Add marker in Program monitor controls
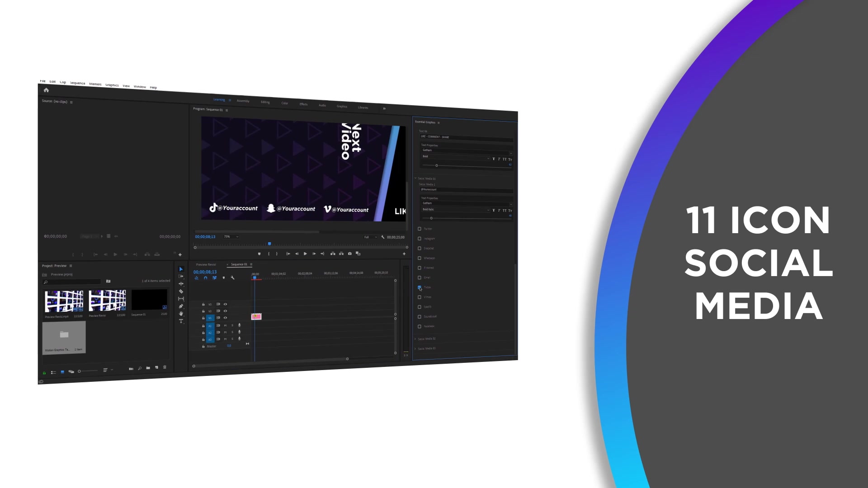Viewport: 868px width, 488px height. coord(259,253)
